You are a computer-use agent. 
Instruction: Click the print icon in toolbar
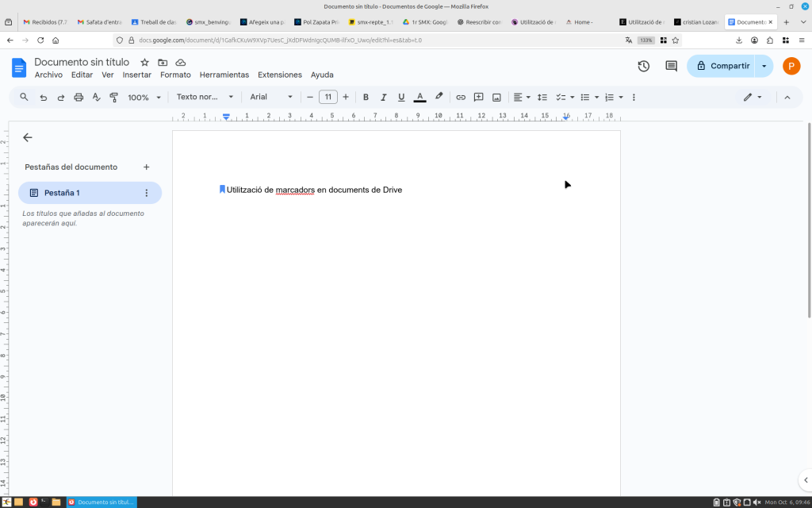pyautogui.click(x=79, y=97)
